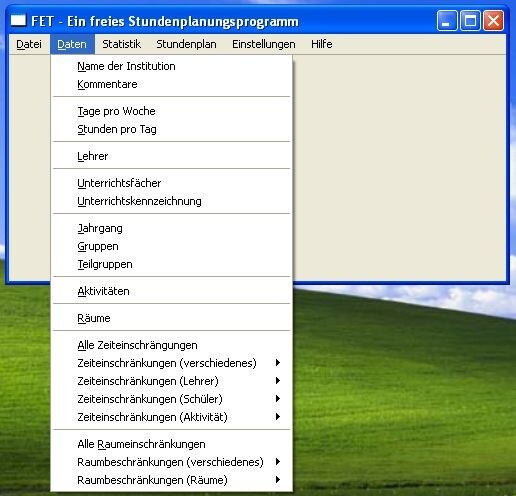
Task: Open Raumbeschränkungen (verschiedenes) submenu
Action: click(172, 462)
